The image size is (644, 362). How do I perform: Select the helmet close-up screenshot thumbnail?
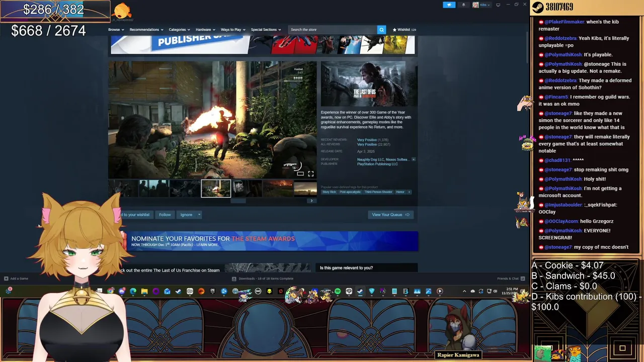247,189
